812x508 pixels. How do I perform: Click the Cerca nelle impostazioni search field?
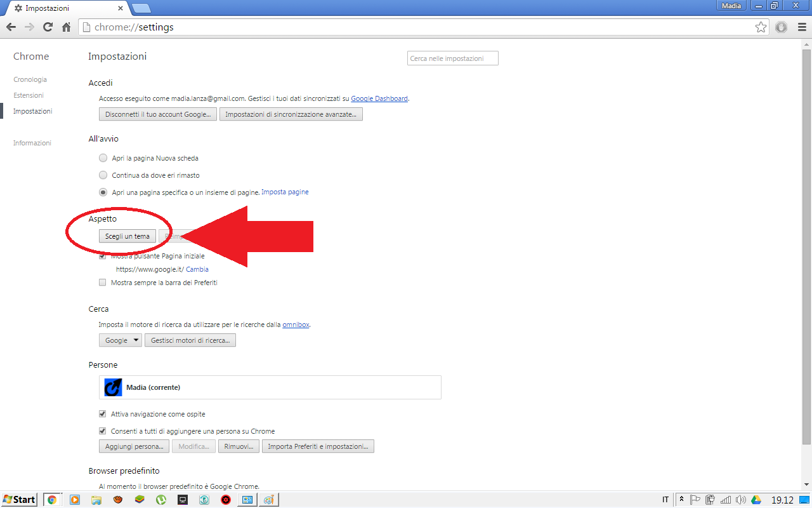[x=452, y=58]
